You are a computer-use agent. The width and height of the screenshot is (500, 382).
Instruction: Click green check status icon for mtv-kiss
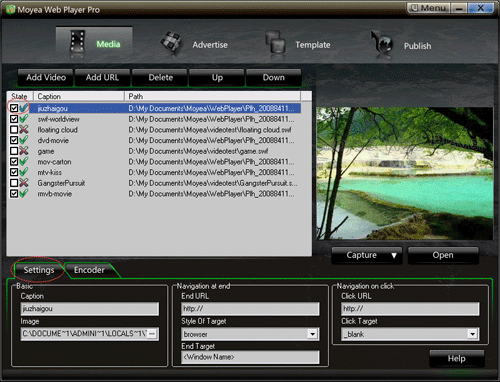click(x=23, y=172)
